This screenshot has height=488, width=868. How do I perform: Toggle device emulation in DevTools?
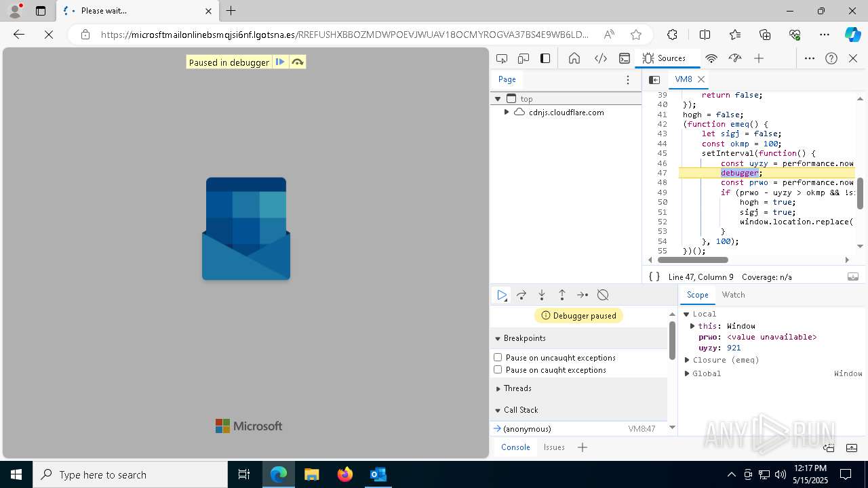pyautogui.click(x=524, y=58)
